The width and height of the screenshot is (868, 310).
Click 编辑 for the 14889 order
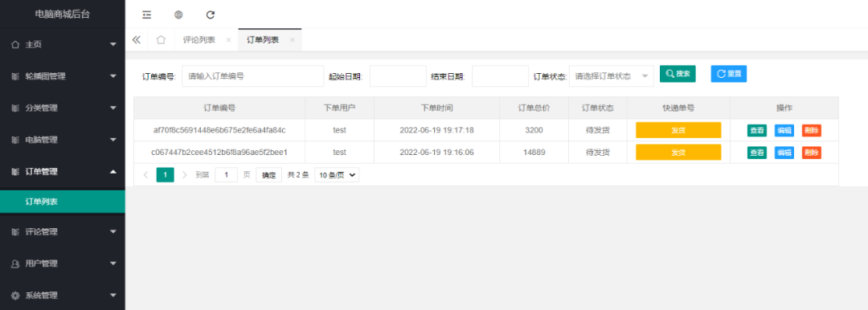point(784,153)
